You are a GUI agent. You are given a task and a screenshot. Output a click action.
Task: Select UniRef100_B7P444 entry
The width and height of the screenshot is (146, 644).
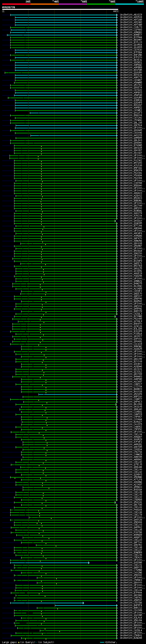click(x=131, y=593)
